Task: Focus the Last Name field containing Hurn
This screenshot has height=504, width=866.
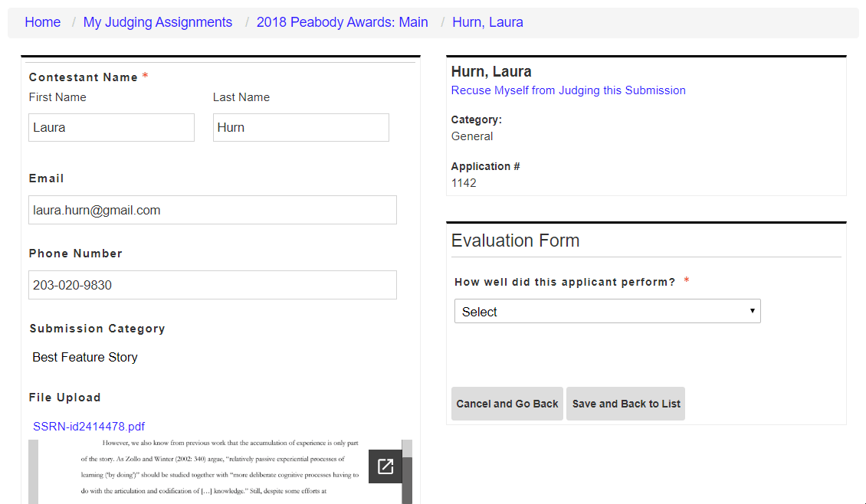Action: [x=301, y=127]
